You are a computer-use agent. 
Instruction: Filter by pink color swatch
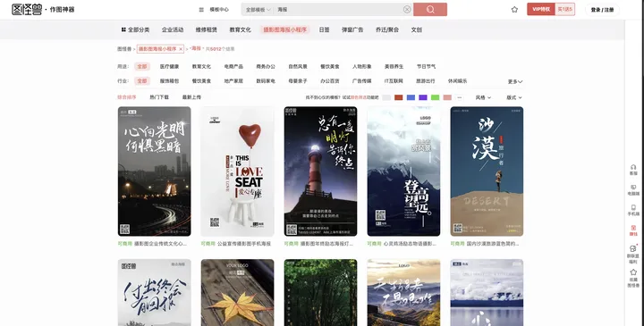pos(447,97)
